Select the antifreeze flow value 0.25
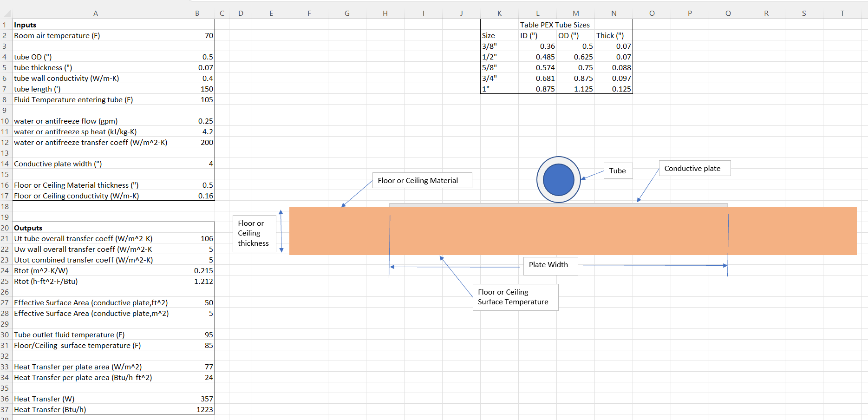 [x=197, y=121]
